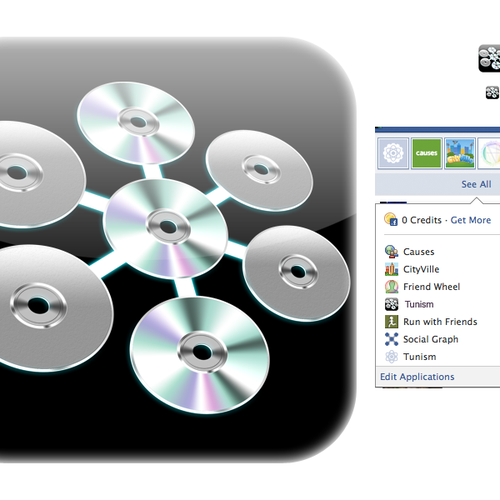Select Causes in the applications menu
The height and width of the screenshot is (500, 500).
(419, 252)
